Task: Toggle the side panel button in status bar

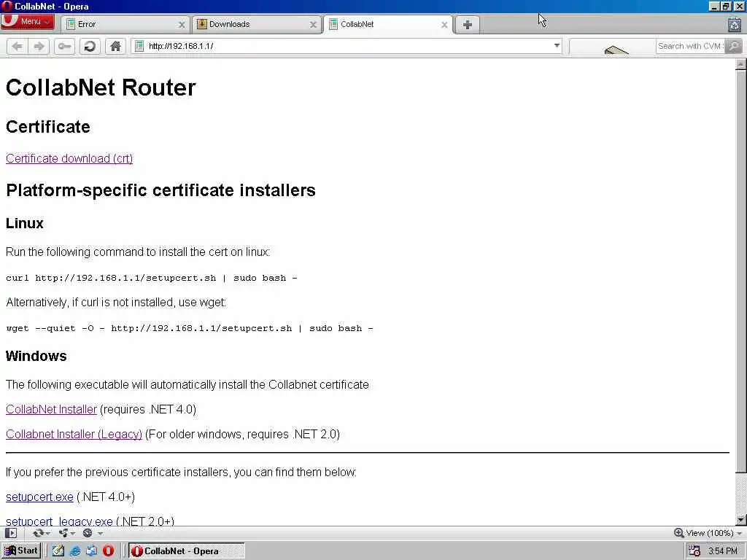Action: (11, 533)
